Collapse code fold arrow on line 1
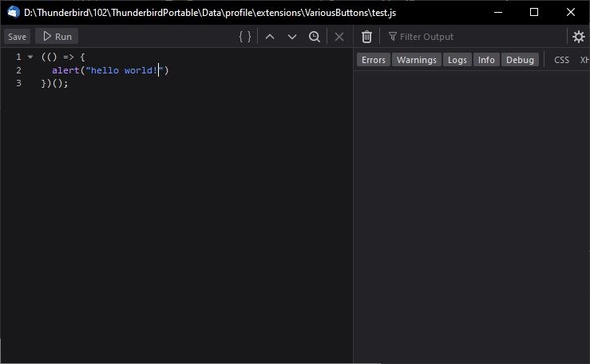 tap(30, 57)
